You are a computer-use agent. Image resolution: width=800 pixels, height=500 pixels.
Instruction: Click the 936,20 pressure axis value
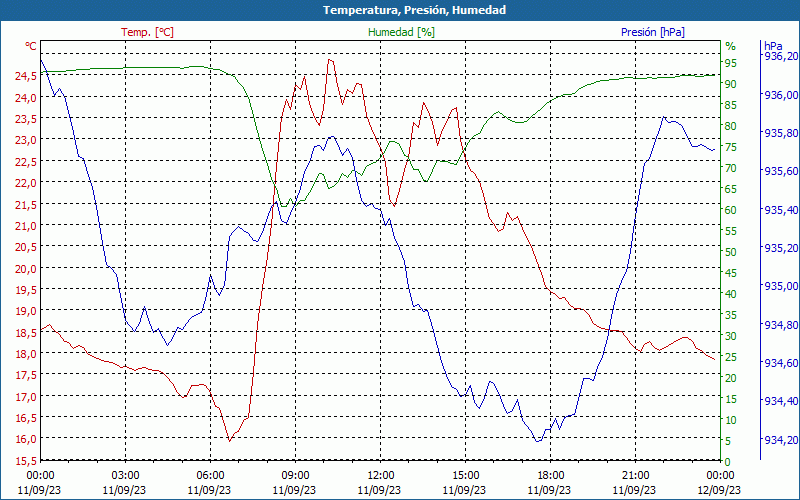coord(781,56)
